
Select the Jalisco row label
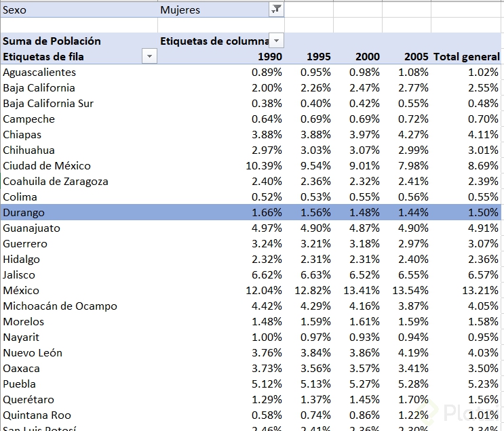pos(19,275)
